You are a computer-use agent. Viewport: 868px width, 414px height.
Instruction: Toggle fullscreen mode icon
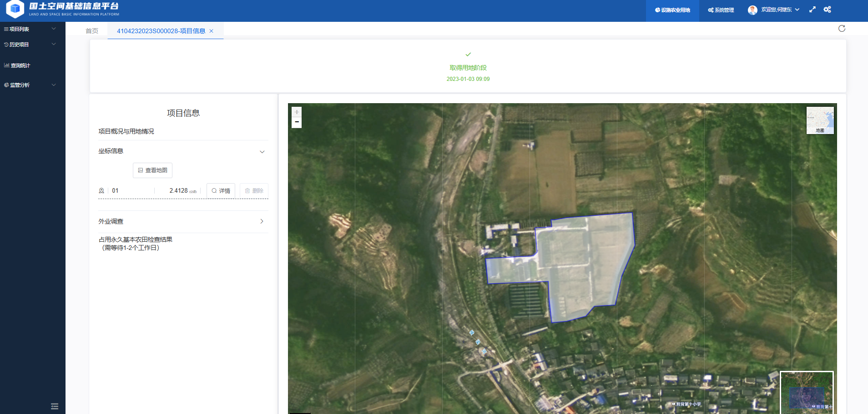point(812,10)
